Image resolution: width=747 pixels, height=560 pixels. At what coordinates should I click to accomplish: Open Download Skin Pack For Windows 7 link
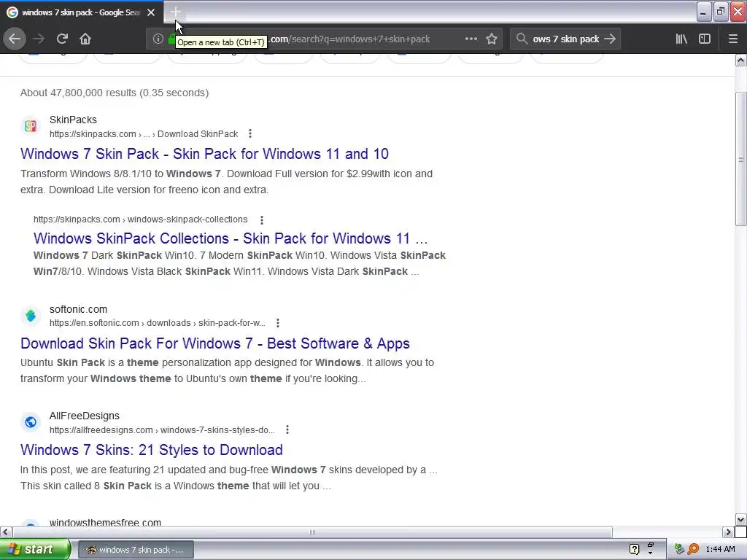click(x=215, y=343)
